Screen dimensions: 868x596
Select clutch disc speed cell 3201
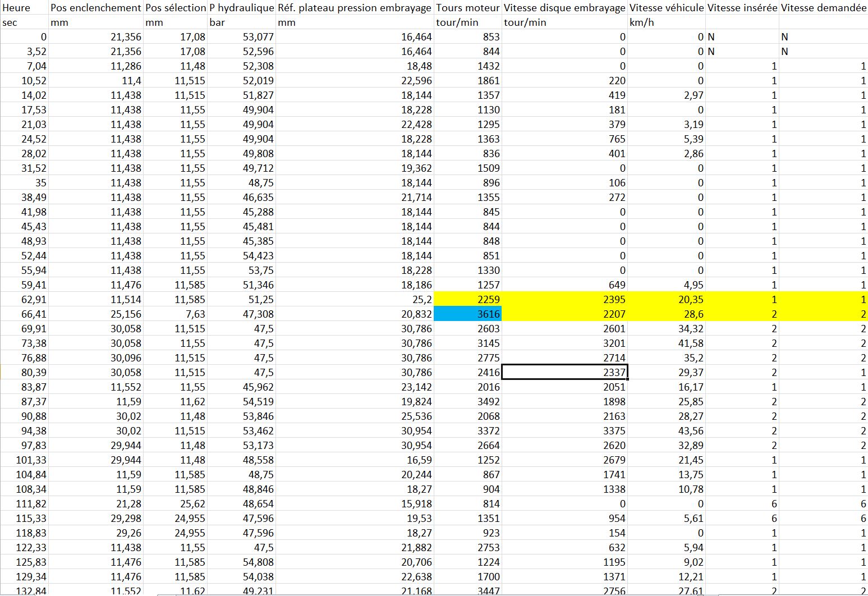tap(564, 343)
